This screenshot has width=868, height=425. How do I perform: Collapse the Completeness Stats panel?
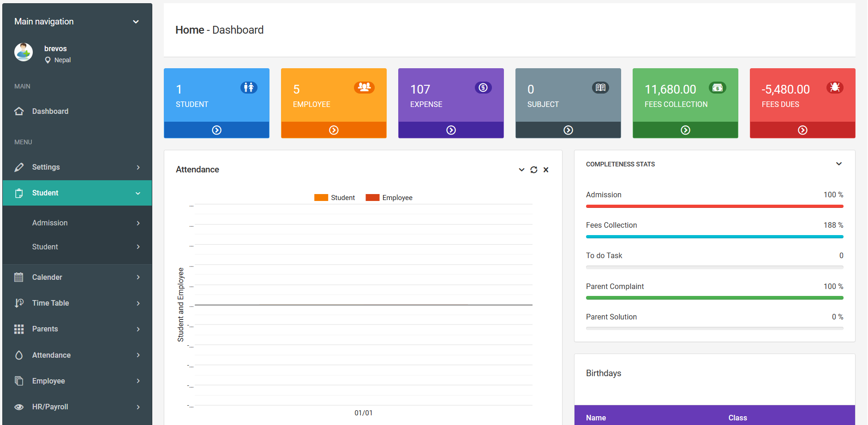tap(838, 164)
